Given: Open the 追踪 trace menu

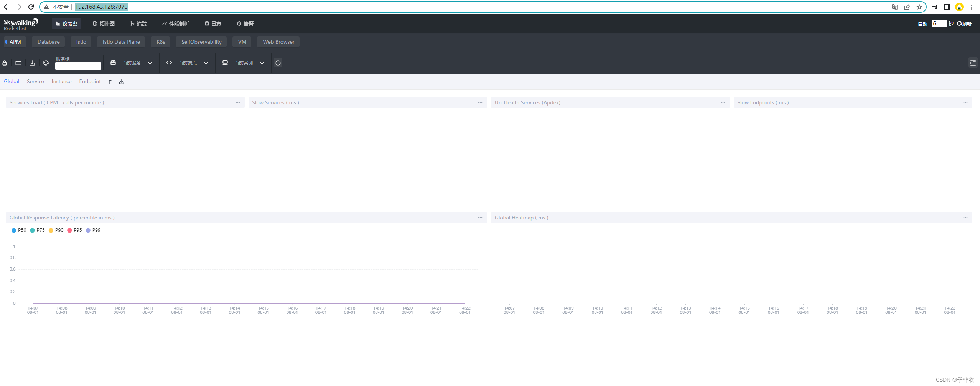Looking at the screenshot, I should (139, 24).
